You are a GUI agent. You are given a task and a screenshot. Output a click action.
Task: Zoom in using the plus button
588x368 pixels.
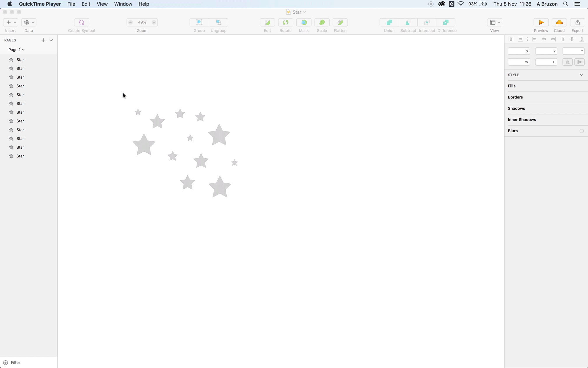[x=154, y=22]
